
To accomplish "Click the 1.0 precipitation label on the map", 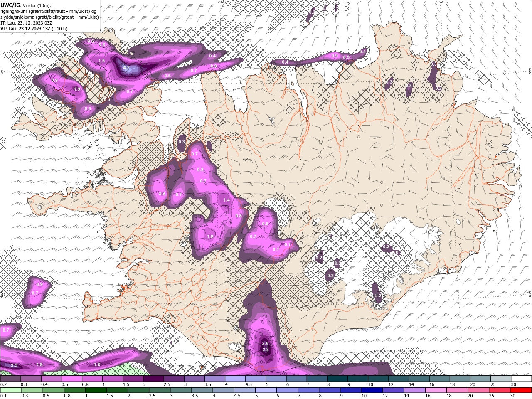I will tap(210, 236).
